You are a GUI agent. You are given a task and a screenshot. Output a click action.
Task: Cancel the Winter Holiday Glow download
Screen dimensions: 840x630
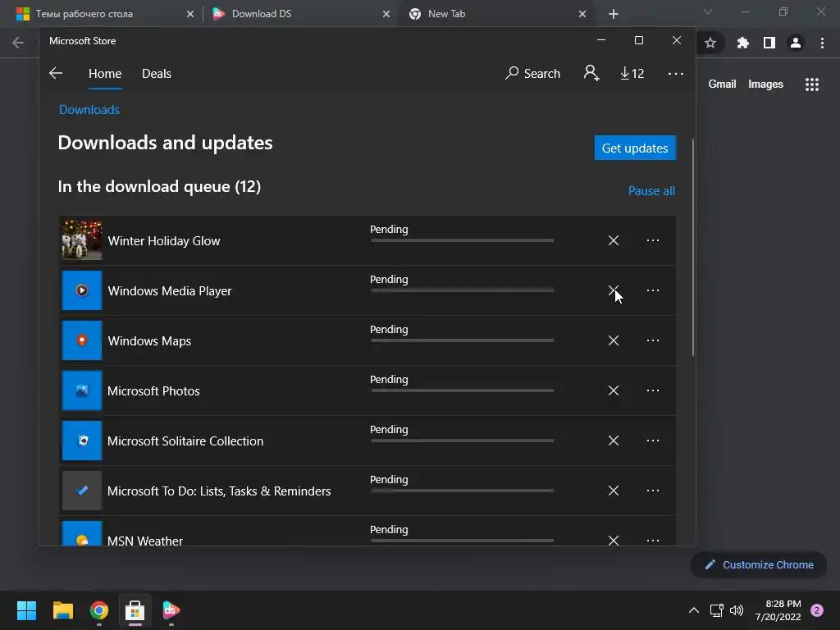pyautogui.click(x=614, y=240)
